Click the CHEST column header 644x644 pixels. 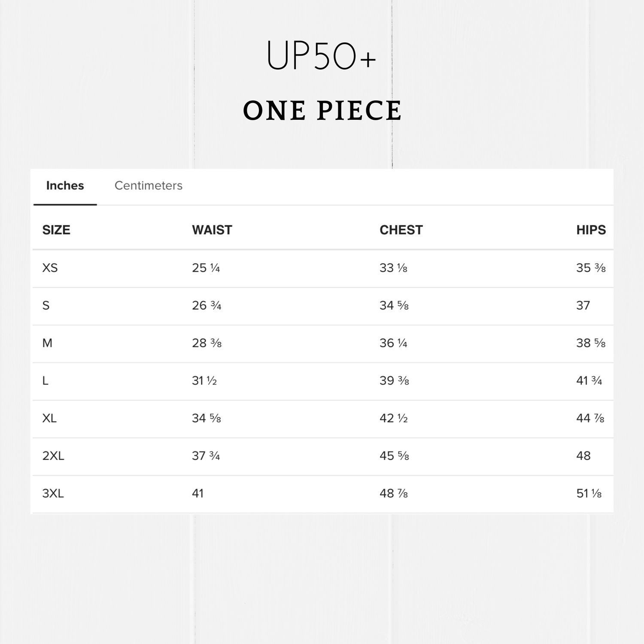coord(401,230)
